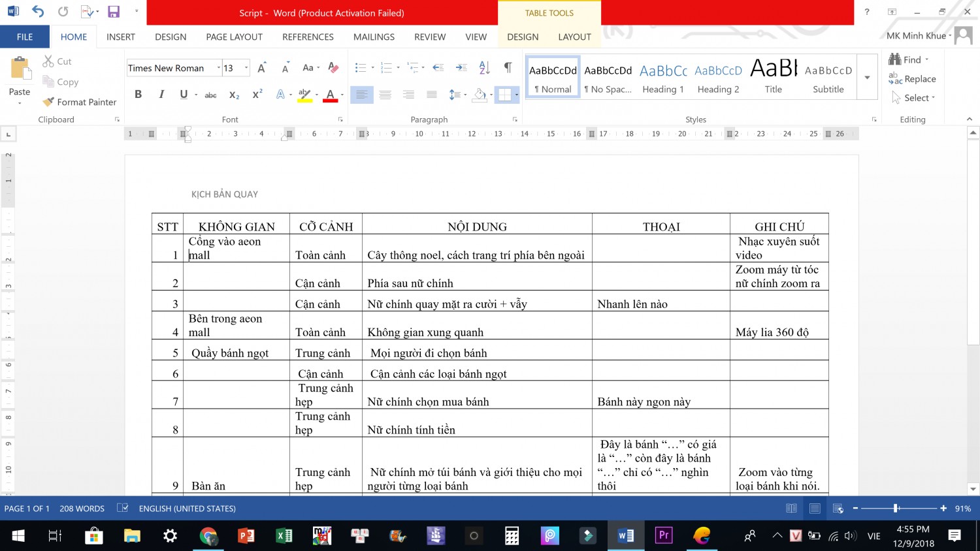Center-align the paragraph text
The width and height of the screenshot is (980, 551).
pyautogui.click(x=385, y=95)
